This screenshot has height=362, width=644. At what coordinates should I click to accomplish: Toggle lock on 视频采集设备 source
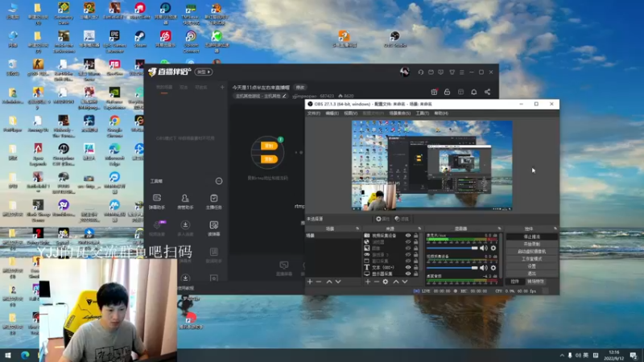pos(416,236)
